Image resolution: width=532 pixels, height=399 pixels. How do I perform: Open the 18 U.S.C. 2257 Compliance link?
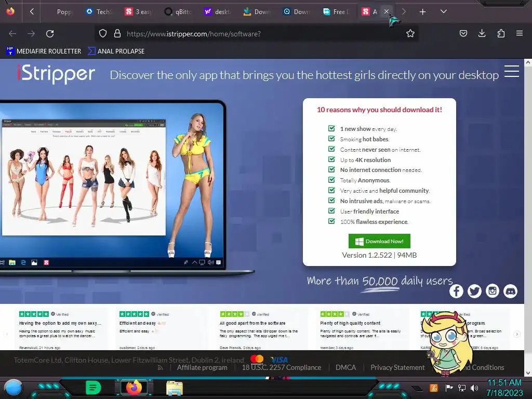click(x=281, y=367)
